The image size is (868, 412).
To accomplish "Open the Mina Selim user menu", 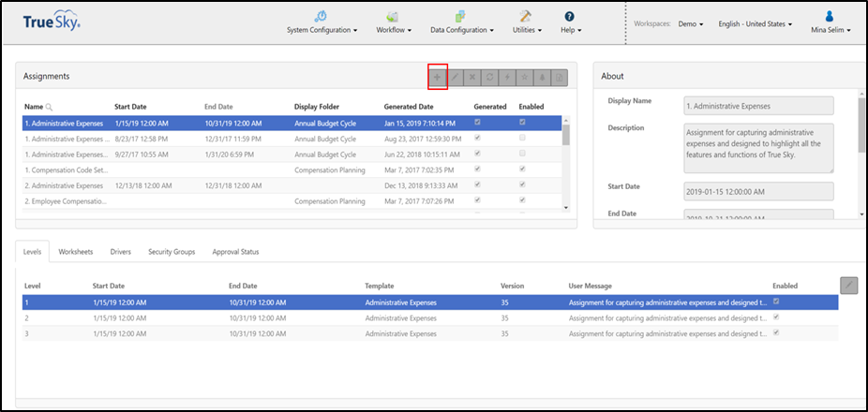I will 829,24.
